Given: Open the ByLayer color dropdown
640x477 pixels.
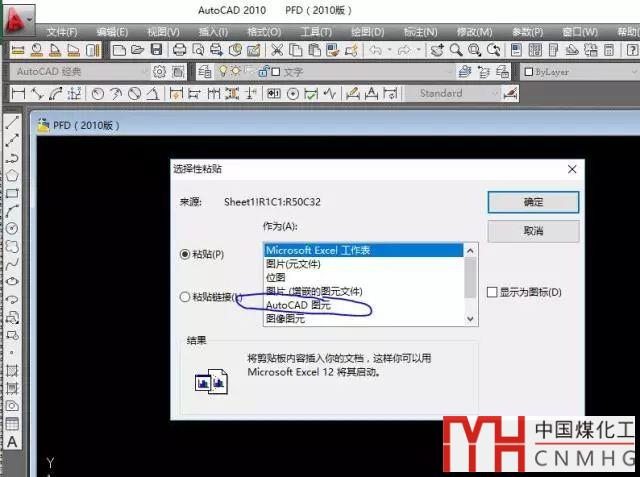Looking at the screenshot, I should click(x=580, y=72).
